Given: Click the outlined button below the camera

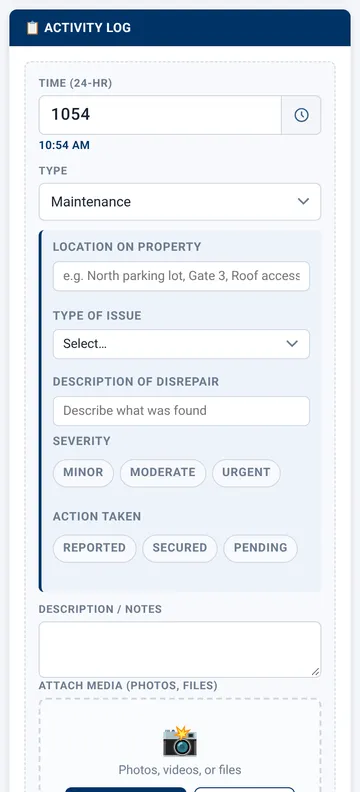Looking at the screenshot, I should point(244,789).
